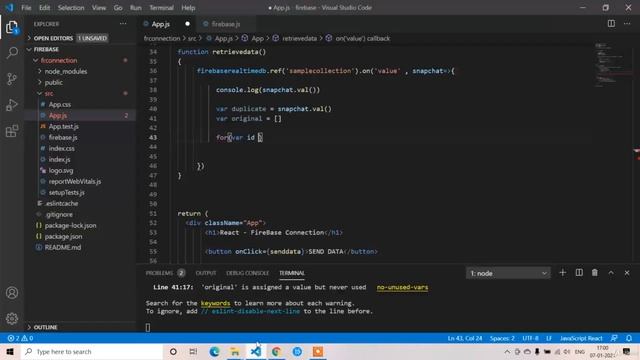Click the feedback icon in status bar

click(614, 338)
